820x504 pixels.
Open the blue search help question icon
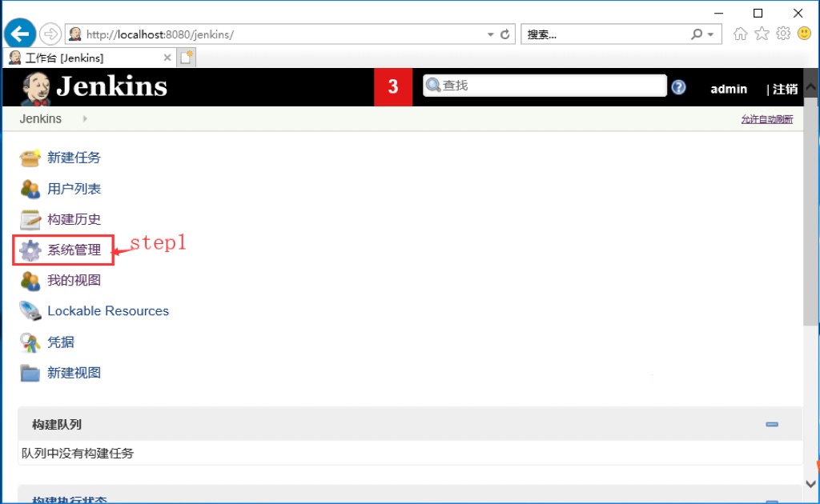click(x=679, y=87)
